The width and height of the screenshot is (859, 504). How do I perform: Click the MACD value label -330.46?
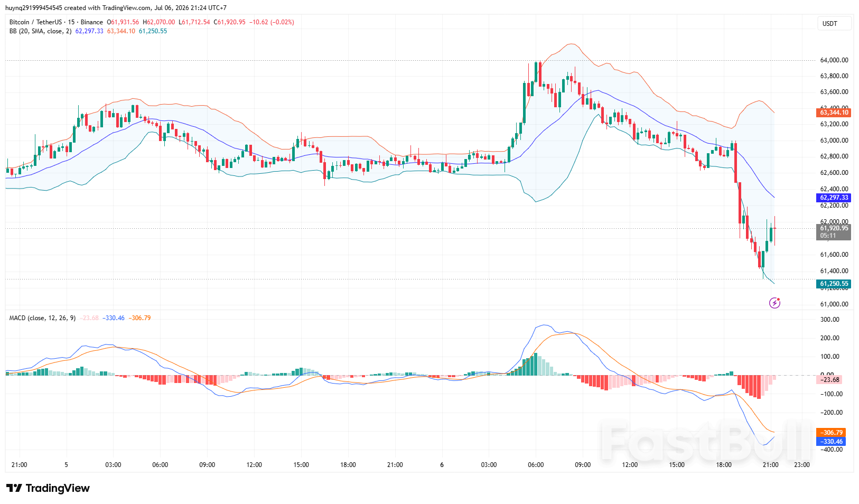[x=831, y=442]
